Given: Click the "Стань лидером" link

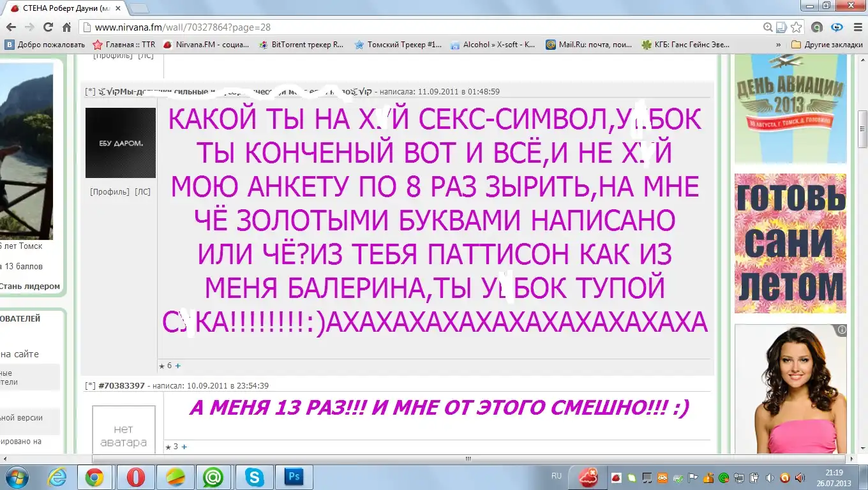Looking at the screenshot, I should point(29,286).
